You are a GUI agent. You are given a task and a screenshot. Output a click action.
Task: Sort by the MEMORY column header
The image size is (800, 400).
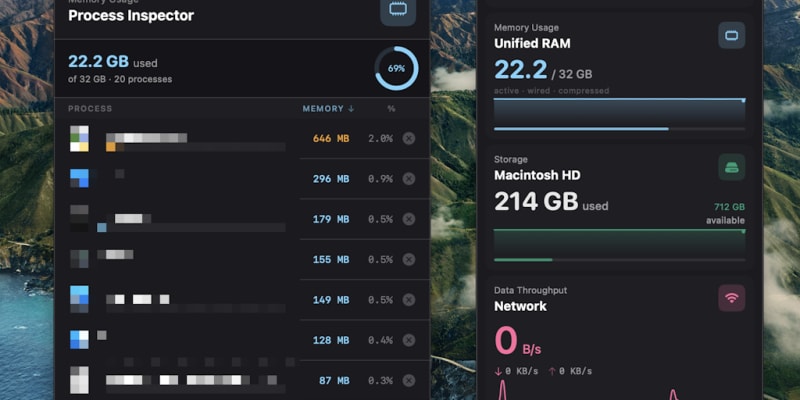tap(328, 109)
